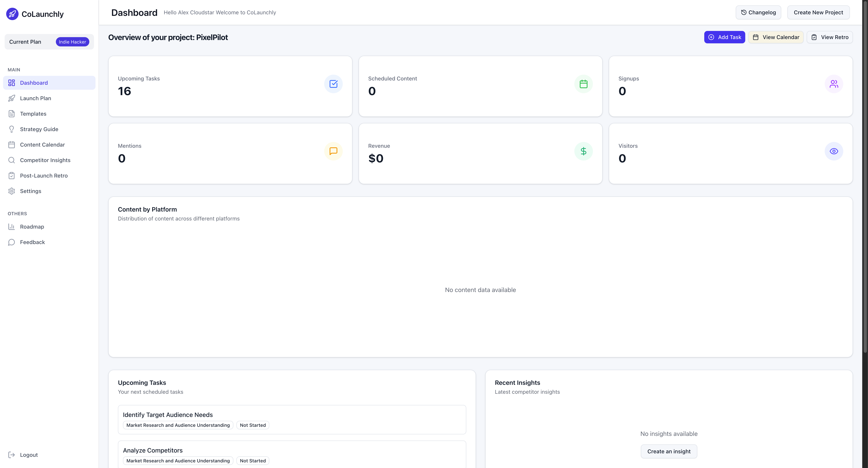868x468 pixels.
Task: Click the Templates document icon
Action: click(11, 114)
